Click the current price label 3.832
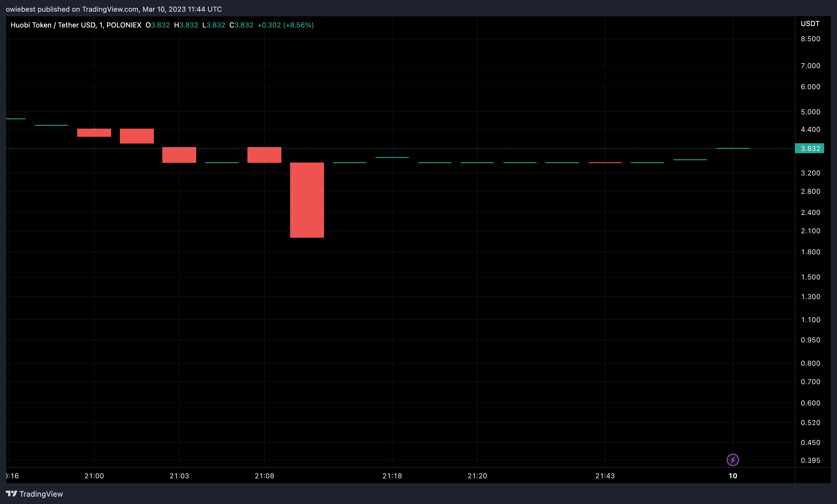The image size is (837, 504). (x=810, y=149)
